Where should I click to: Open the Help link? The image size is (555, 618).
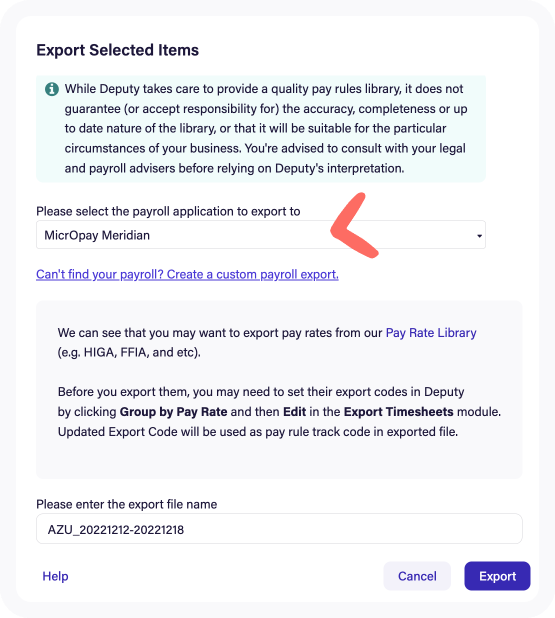[x=55, y=576]
